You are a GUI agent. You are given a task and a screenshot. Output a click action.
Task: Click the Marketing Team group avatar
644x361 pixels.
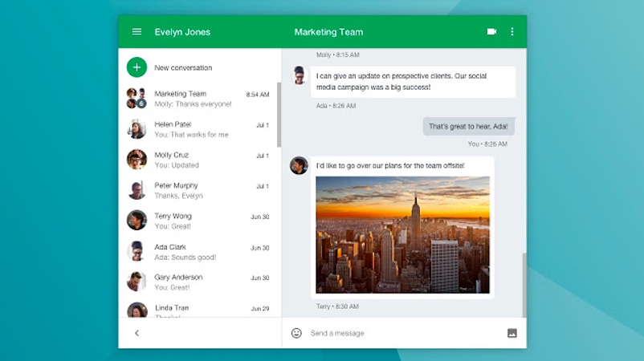(x=137, y=98)
